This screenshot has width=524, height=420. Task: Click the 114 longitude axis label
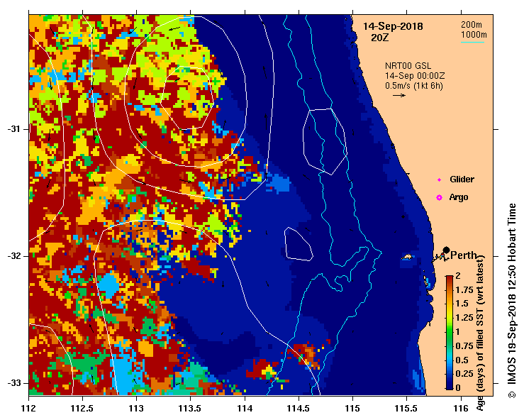click(245, 409)
